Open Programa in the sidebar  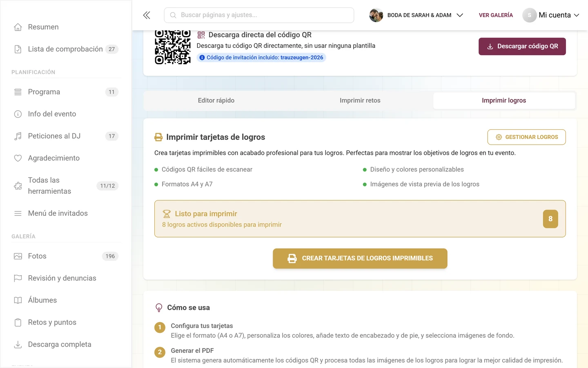tap(66, 92)
